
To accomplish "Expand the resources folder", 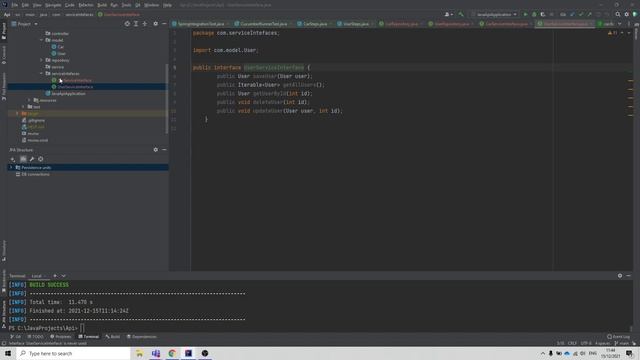I will click(x=29, y=100).
